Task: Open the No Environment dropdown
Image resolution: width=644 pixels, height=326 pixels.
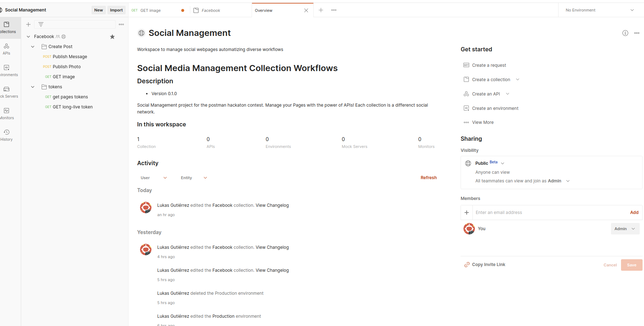Action: tap(599, 10)
